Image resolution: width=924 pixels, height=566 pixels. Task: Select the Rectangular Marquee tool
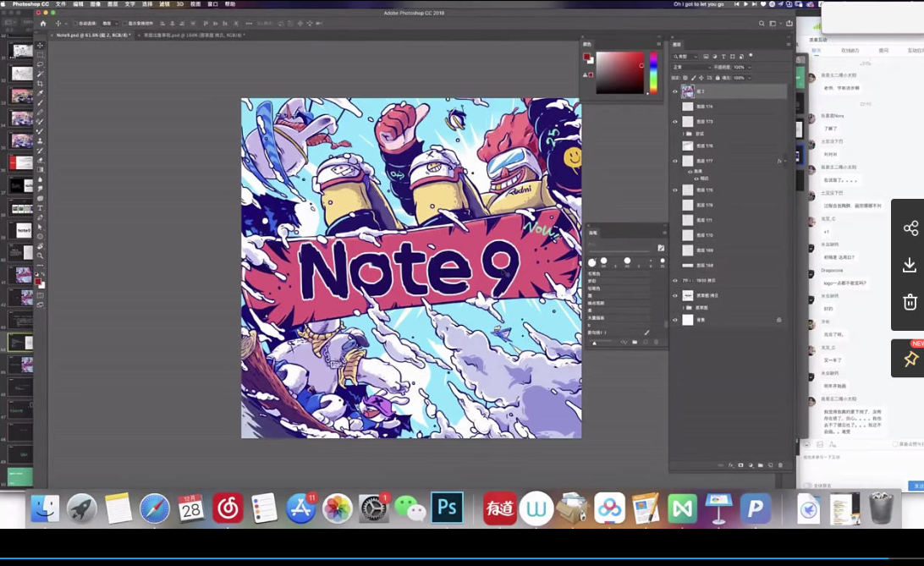(40, 55)
